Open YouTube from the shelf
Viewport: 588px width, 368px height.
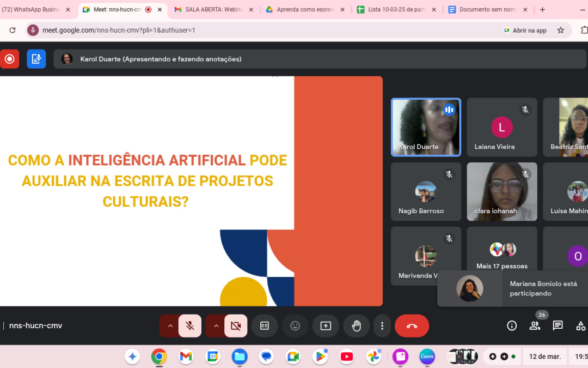pos(347,357)
